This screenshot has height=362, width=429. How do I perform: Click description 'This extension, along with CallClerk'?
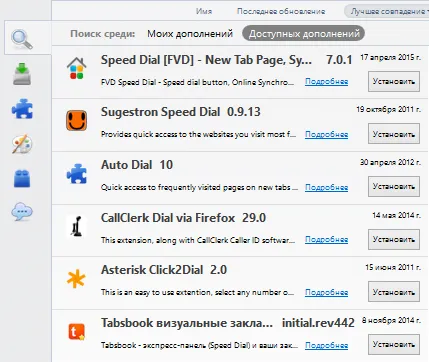pos(198,240)
